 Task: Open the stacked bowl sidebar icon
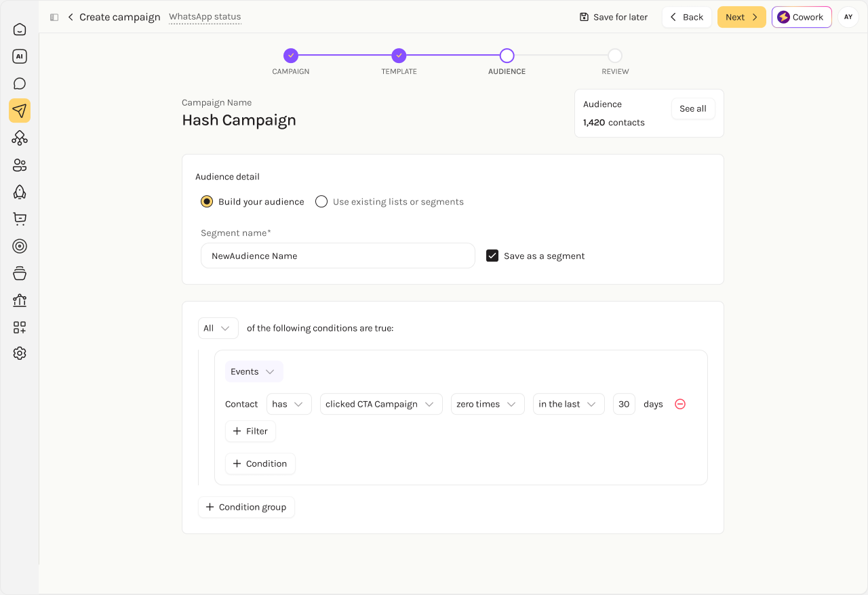[x=20, y=273]
